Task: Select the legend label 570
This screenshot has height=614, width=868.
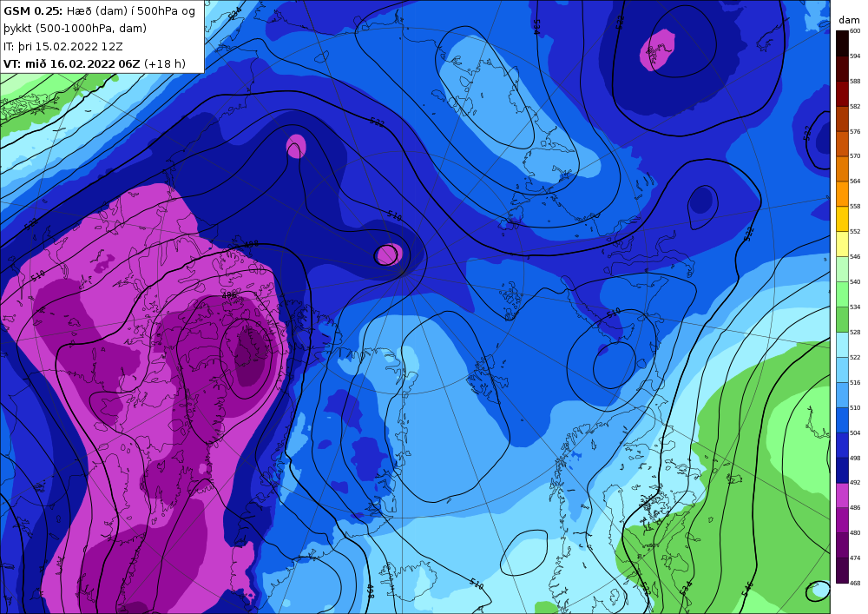Action: (x=855, y=156)
